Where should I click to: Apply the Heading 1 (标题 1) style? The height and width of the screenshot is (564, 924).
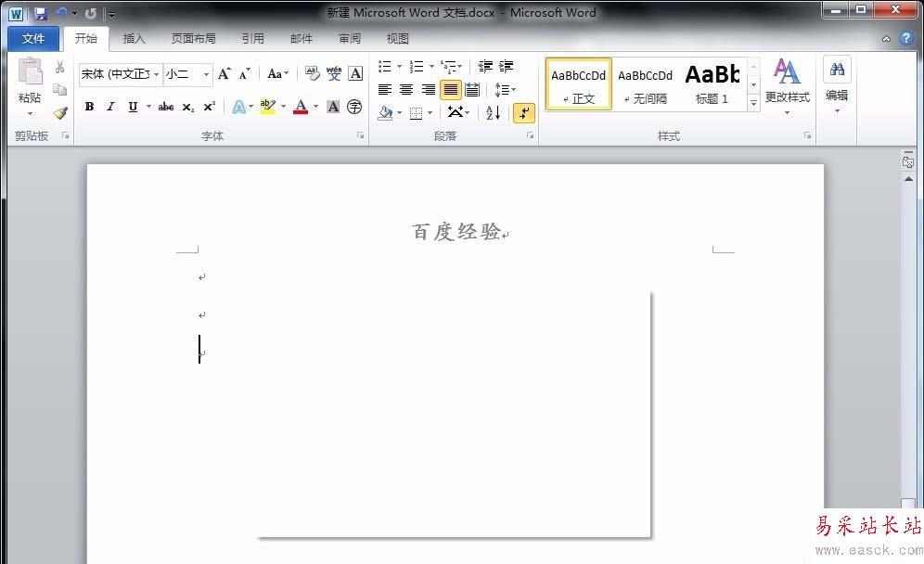coord(712,84)
